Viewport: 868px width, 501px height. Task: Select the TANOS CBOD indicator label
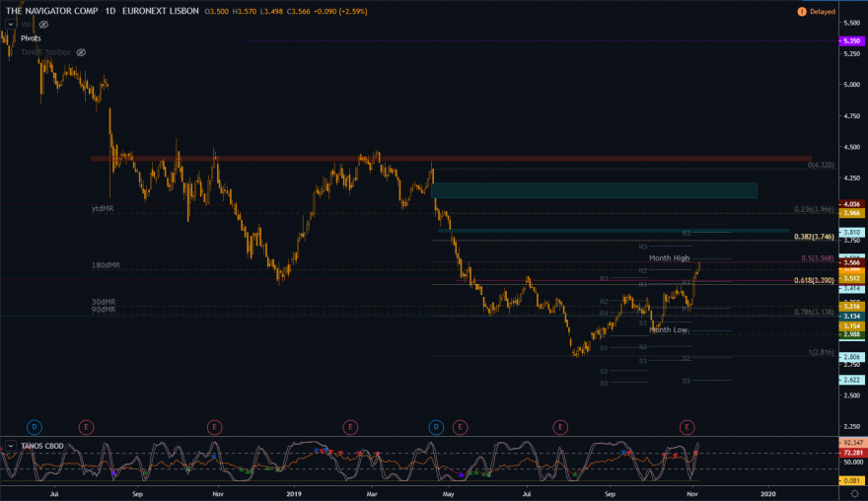pos(42,446)
